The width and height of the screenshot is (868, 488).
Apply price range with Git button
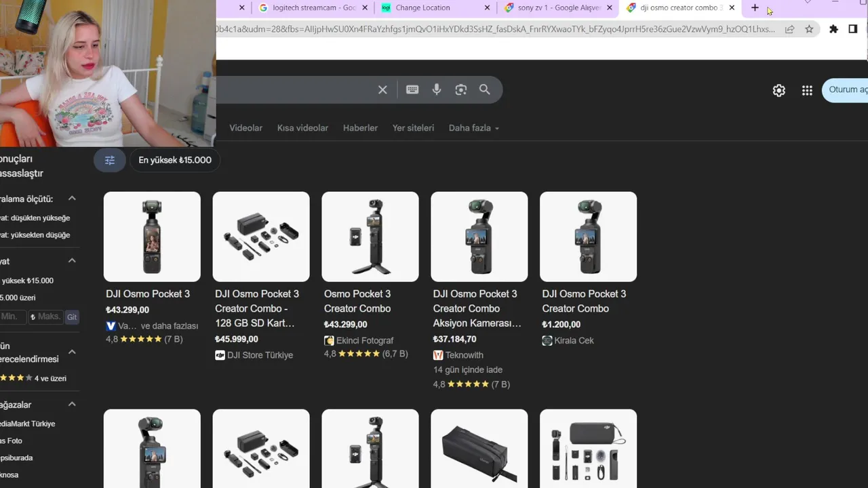tap(72, 317)
